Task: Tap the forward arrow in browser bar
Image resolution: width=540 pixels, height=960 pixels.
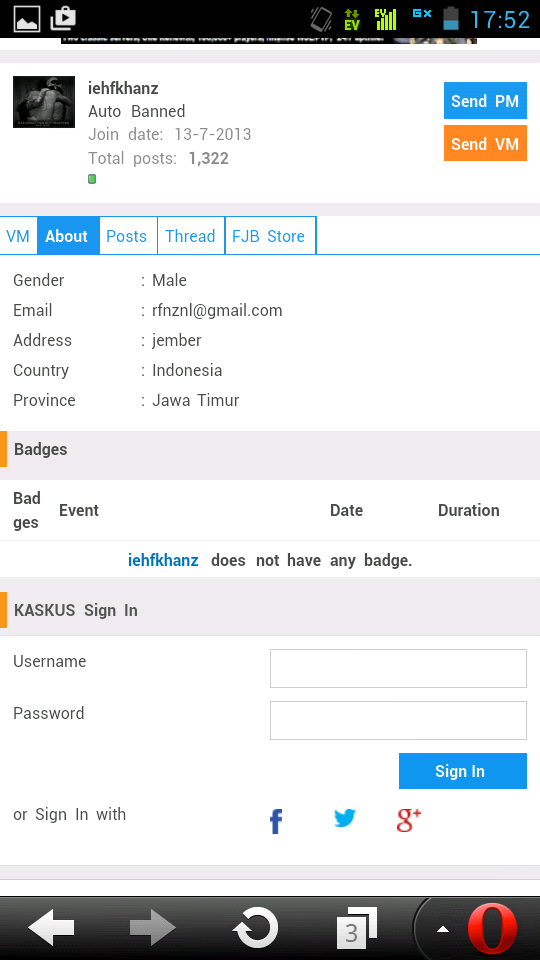Action: pos(153,928)
